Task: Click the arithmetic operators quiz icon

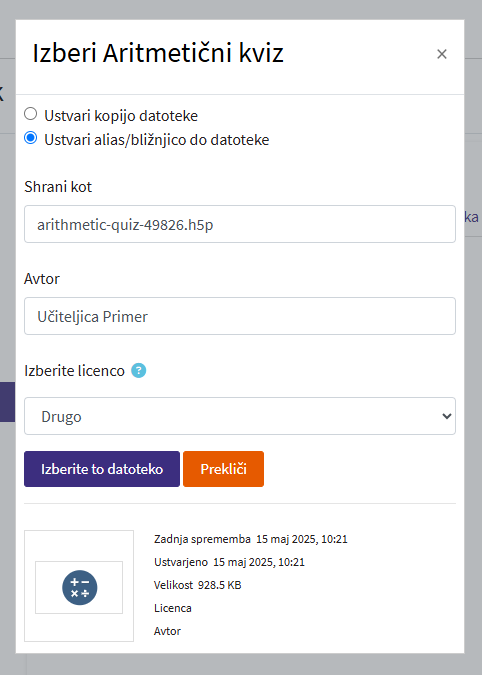Action: tap(80, 588)
